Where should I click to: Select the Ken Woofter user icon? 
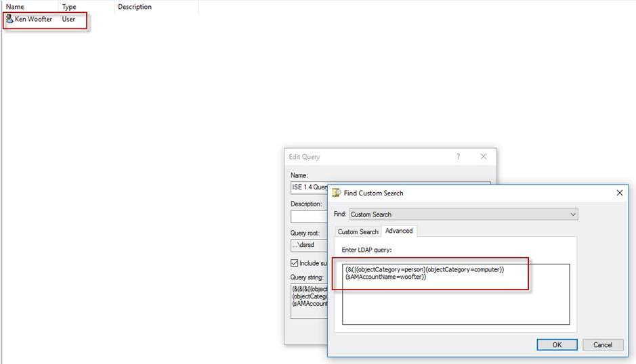(9, 19)
